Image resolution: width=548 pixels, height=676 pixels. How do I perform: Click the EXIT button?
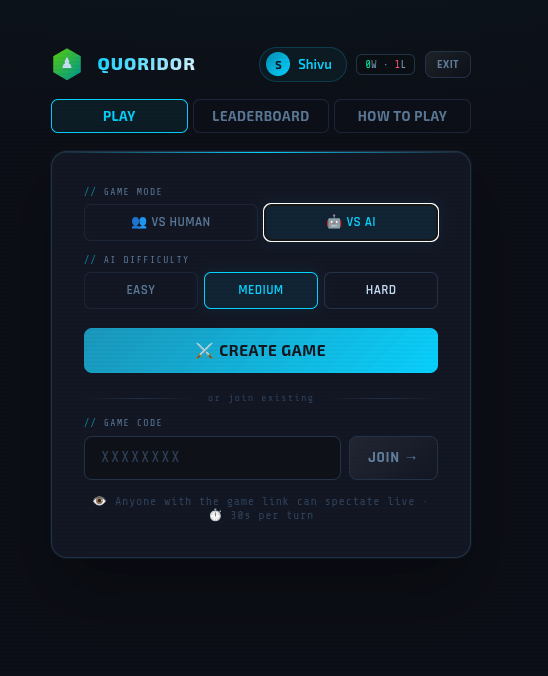(448, 64)
